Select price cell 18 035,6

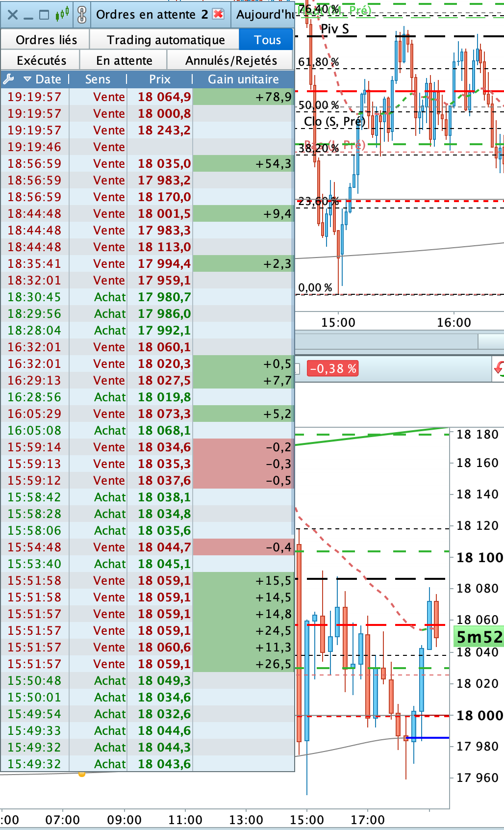click(x=160, y=530)
